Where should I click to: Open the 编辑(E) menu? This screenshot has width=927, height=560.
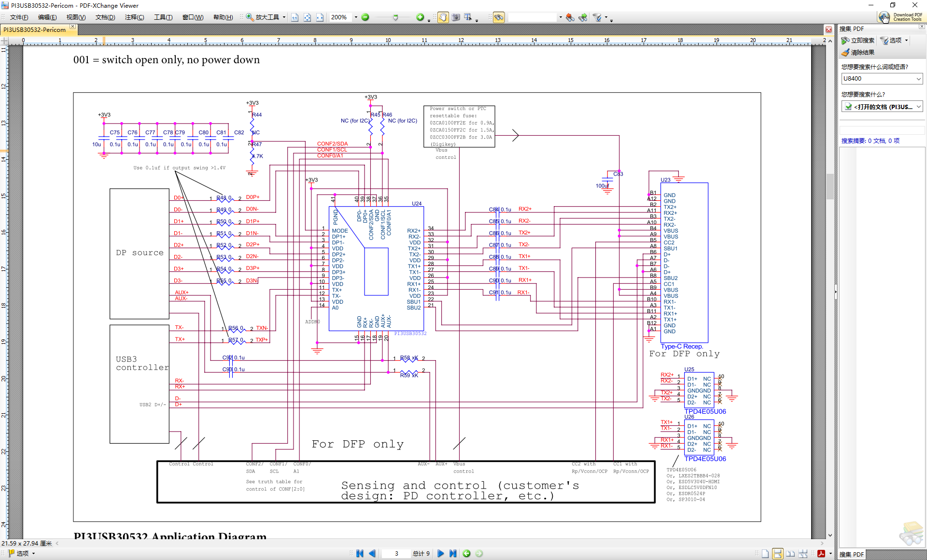click(x=47, y=17)
